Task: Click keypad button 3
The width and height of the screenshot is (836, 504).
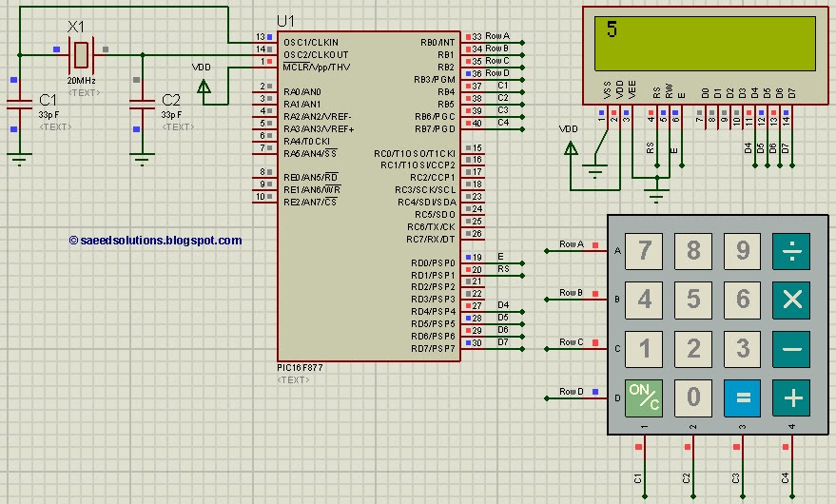Action: click(x=742, y=349)
